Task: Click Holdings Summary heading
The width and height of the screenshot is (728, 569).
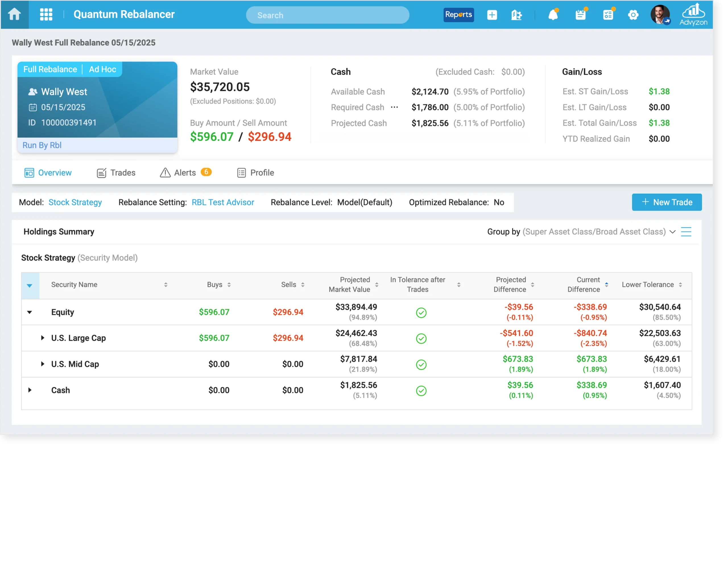Action: point(59,232)
